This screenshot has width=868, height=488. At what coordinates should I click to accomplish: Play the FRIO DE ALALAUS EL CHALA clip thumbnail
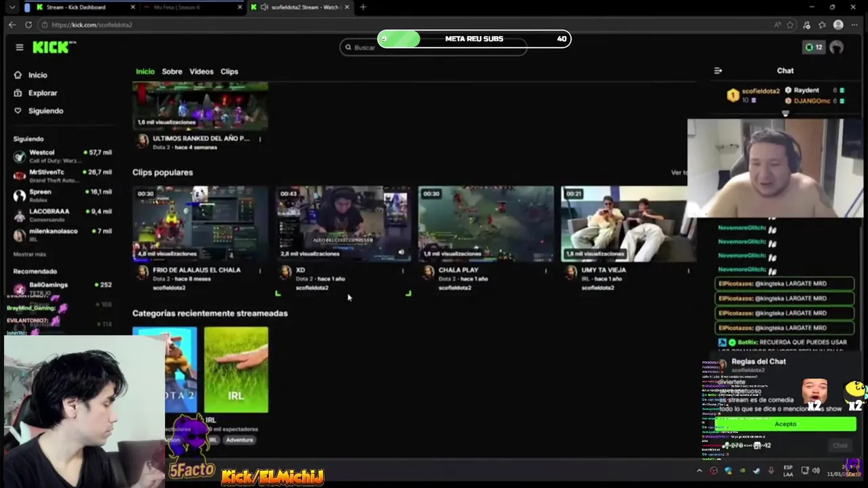pyautogui.click(x=200, y=224)
